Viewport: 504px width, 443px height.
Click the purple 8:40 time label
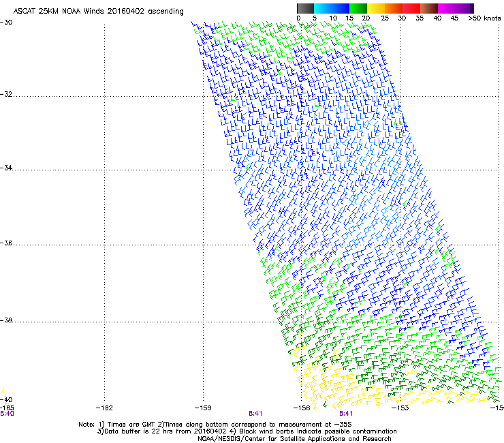point(7,414)
